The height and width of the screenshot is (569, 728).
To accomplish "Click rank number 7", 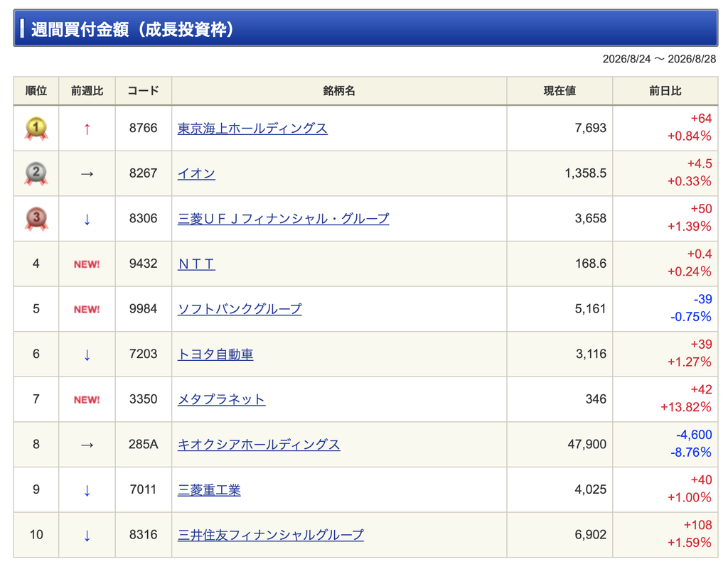I will 36,399.
